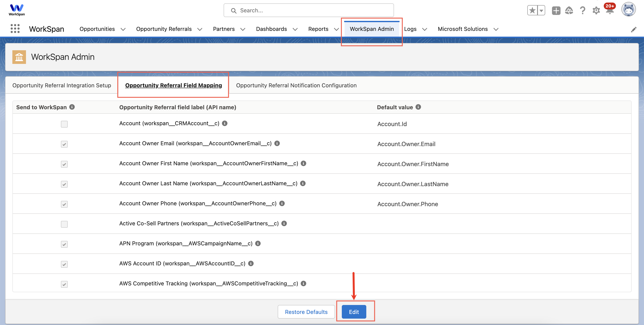Click info icon for Account (workspan__CRMAccount__c)

[225, 123]
